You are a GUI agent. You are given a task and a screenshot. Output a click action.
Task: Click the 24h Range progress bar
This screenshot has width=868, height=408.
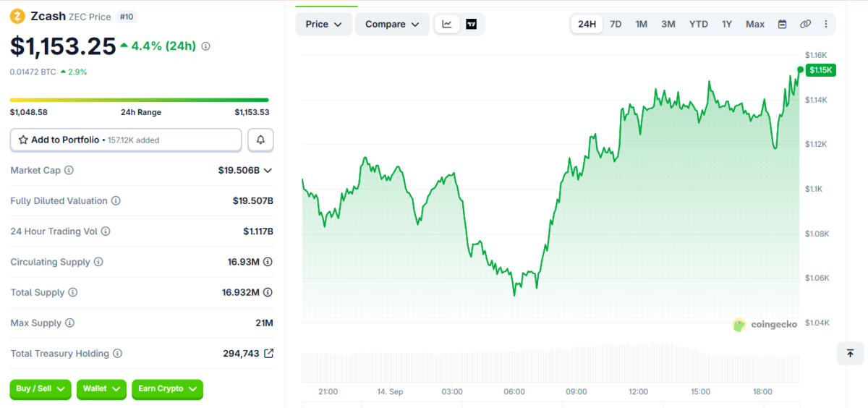[x=140, y=100]
